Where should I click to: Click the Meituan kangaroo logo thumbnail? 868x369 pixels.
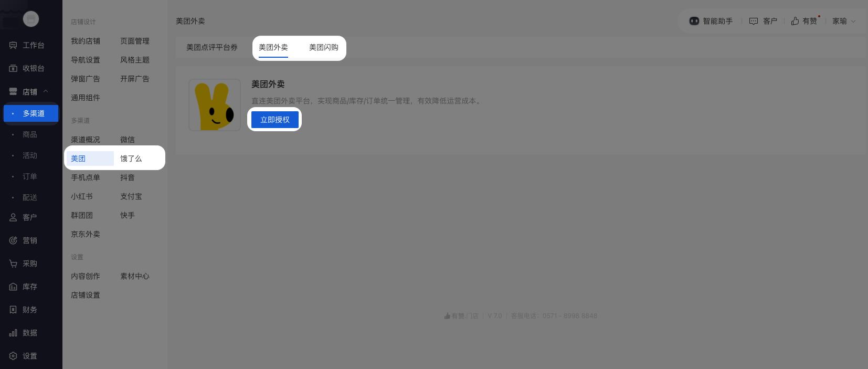coord(215,105)
